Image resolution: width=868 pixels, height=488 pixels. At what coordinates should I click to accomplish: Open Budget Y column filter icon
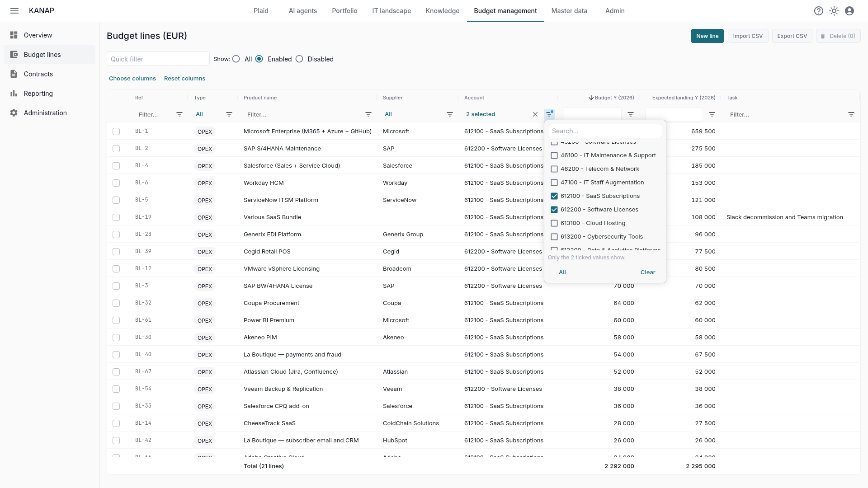point(631,114)
